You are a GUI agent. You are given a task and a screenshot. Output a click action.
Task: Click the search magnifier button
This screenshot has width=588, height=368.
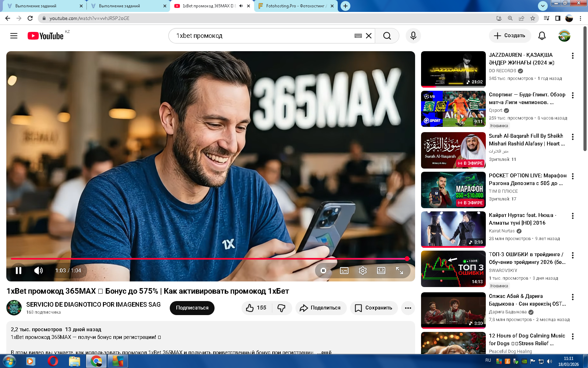(387, 36)
